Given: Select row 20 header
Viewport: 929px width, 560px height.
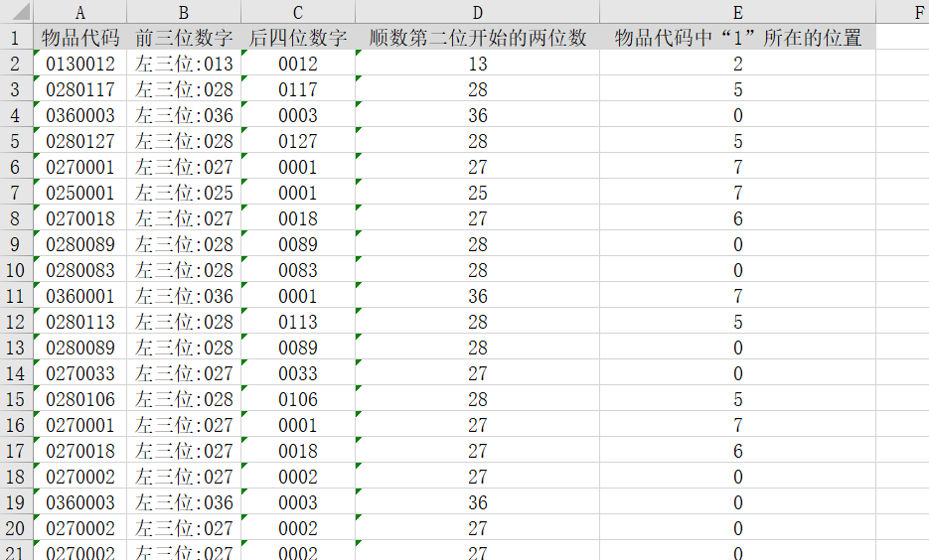Looking at the screenshot, I should pyautogui.click(x=17, y=527).
